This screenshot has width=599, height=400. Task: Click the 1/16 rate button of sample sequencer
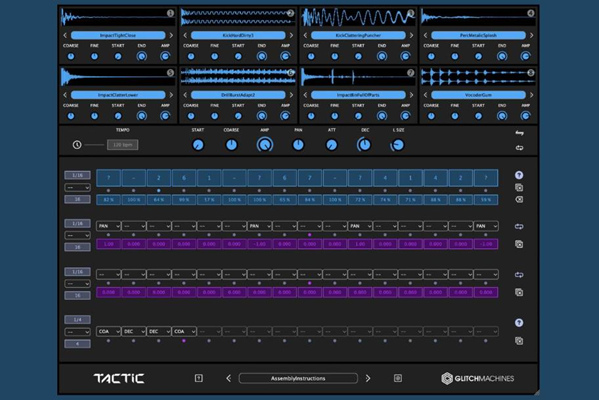77,175
